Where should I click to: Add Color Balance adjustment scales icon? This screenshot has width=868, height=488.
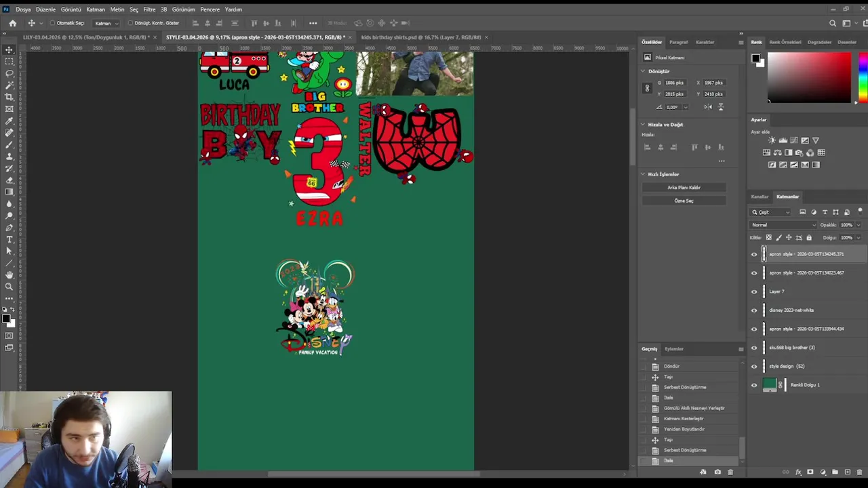[777, 152]
